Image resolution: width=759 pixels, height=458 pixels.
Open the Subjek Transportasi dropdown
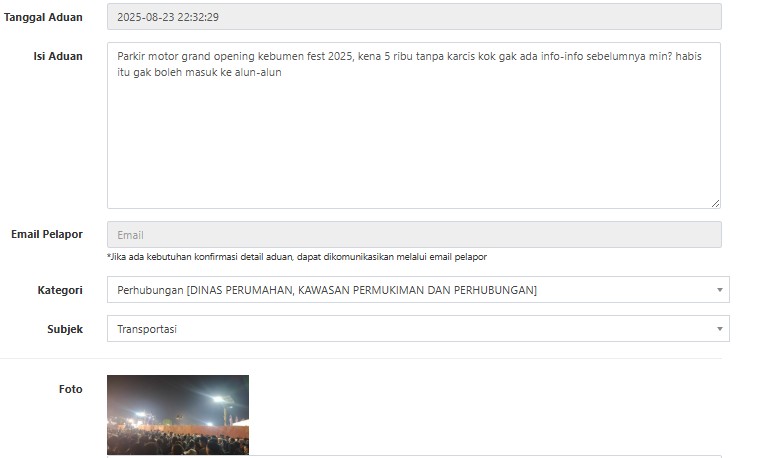(x=418, y=329)
